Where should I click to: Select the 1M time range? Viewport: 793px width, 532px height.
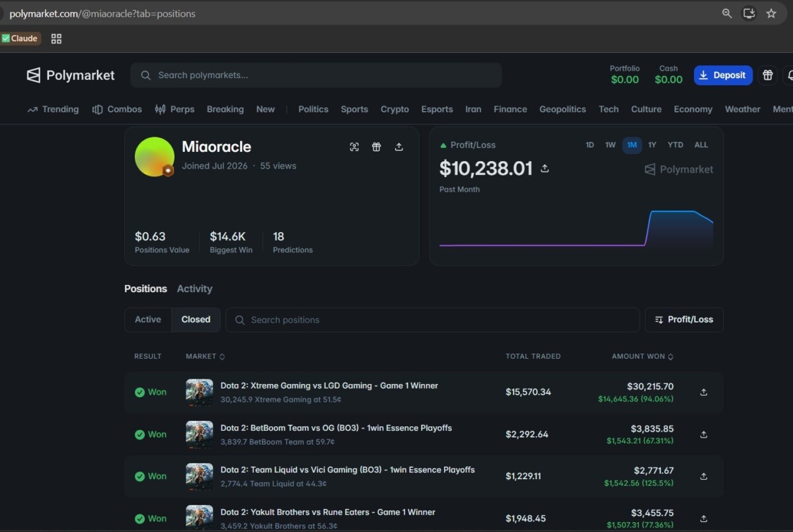pyautogui.click(x=632, y=145)
